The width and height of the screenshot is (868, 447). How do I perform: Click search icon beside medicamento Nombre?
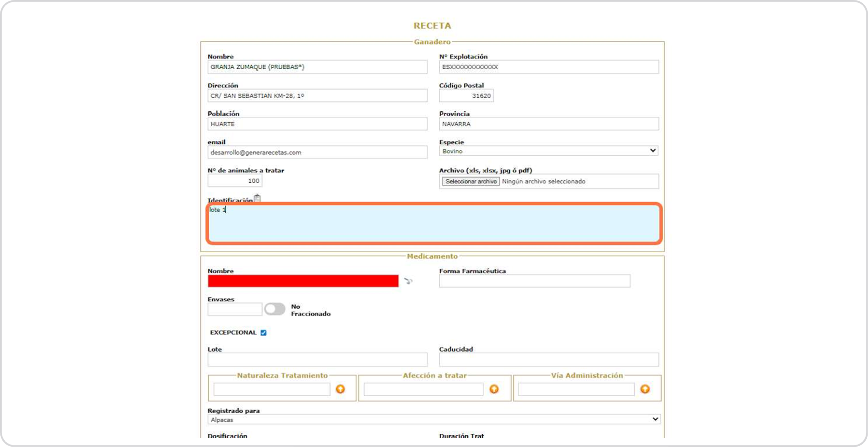pyautogui.click(x=408, y=281)
